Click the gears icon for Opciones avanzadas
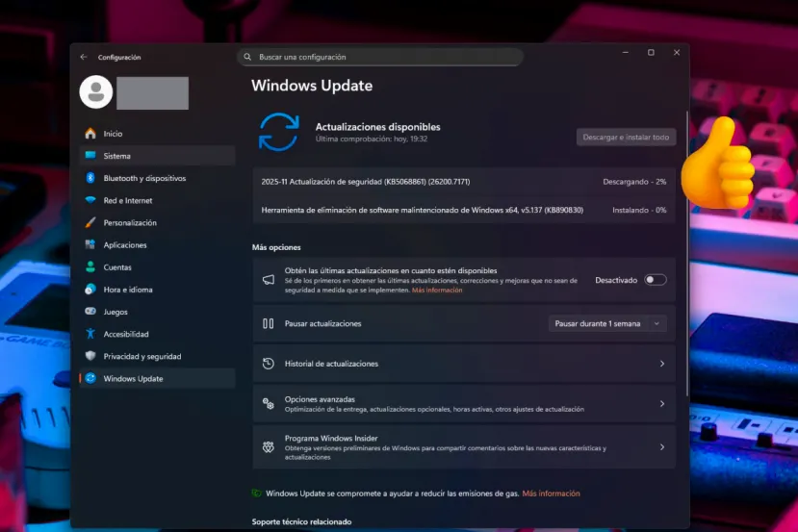798x532 pixels. click(x=269, y=404)
